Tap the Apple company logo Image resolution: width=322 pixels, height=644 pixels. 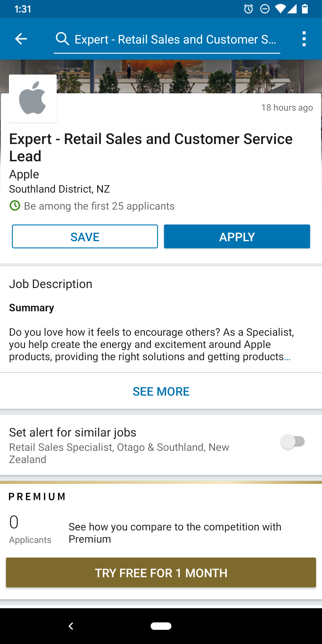coord(33,98)
